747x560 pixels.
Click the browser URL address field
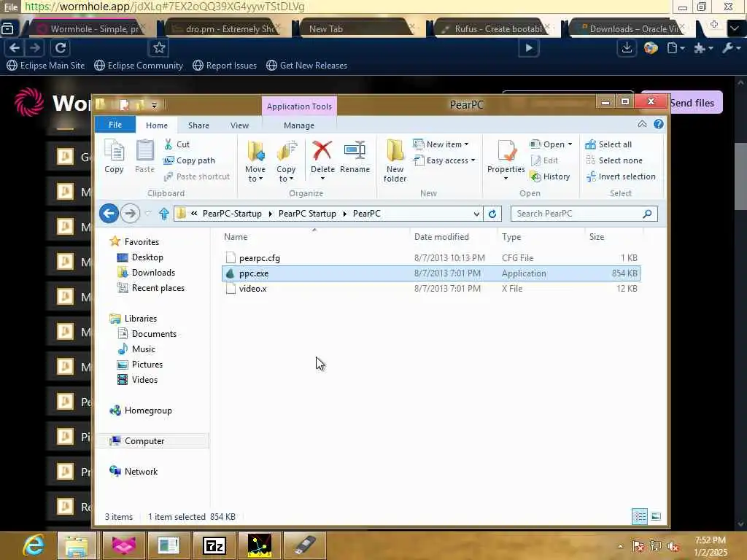(345, 7)
